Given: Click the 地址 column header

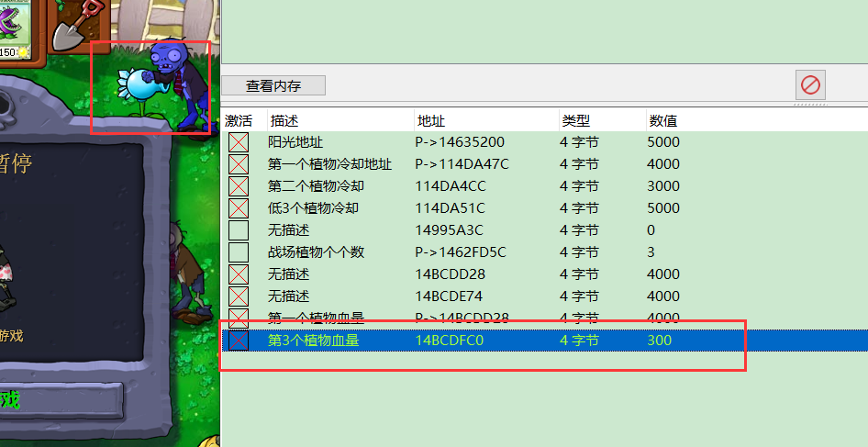Looking at the screenshot, I should pyautogui.click(x=431, y=120).
